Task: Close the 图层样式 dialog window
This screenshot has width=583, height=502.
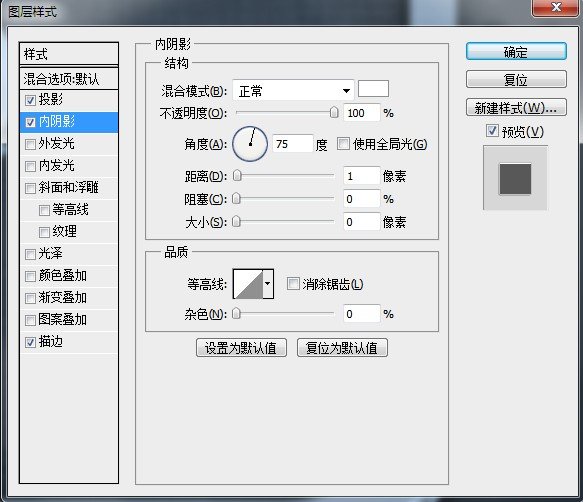Action: click(x=556, y=7)
